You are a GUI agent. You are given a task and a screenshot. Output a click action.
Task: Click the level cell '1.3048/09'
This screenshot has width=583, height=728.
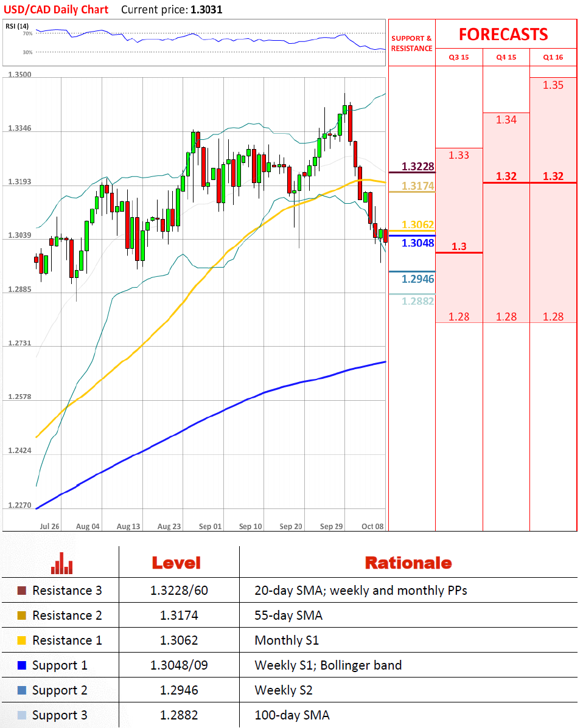point(179,665)
